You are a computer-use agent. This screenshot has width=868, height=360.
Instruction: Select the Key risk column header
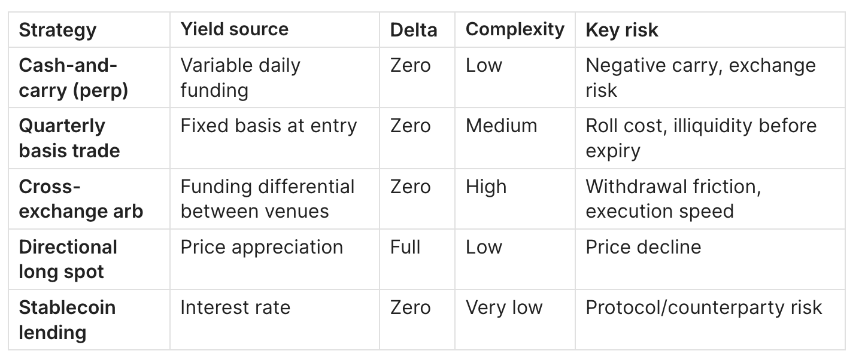(x=621, y=30)
